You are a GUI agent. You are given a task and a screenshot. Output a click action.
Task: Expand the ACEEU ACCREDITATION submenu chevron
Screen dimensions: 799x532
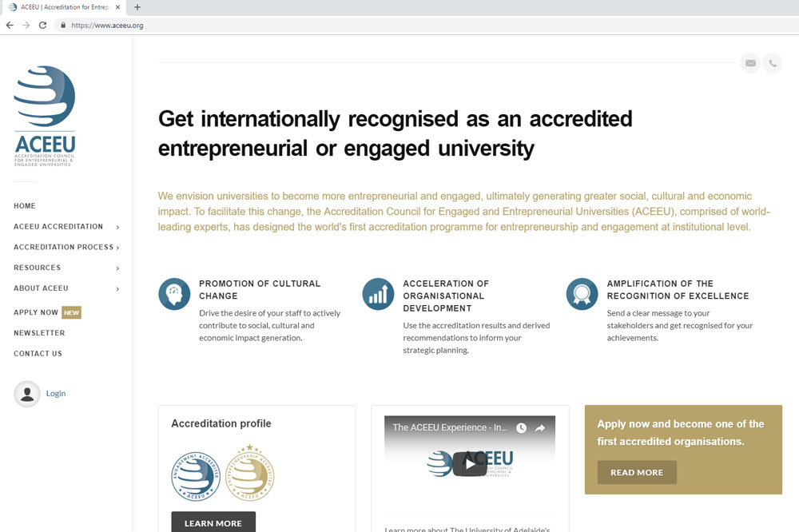coord(117,228)
